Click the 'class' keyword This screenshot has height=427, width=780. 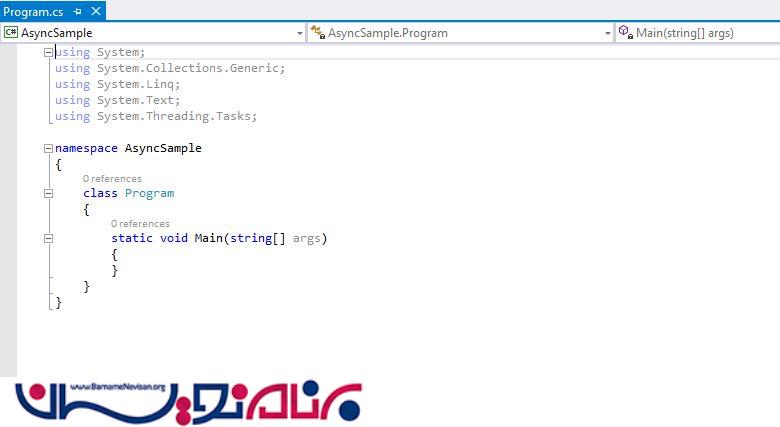[100, 193]
